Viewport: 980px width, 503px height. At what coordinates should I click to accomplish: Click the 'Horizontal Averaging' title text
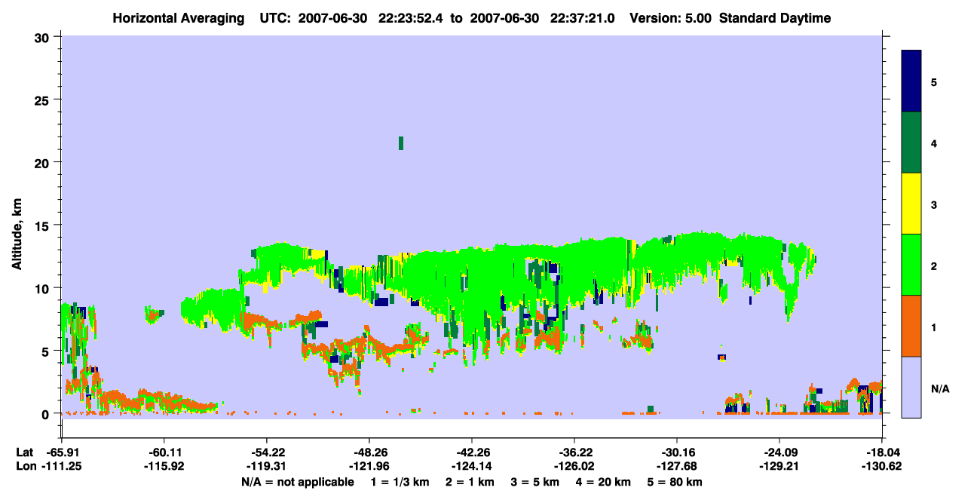[179, 18]
